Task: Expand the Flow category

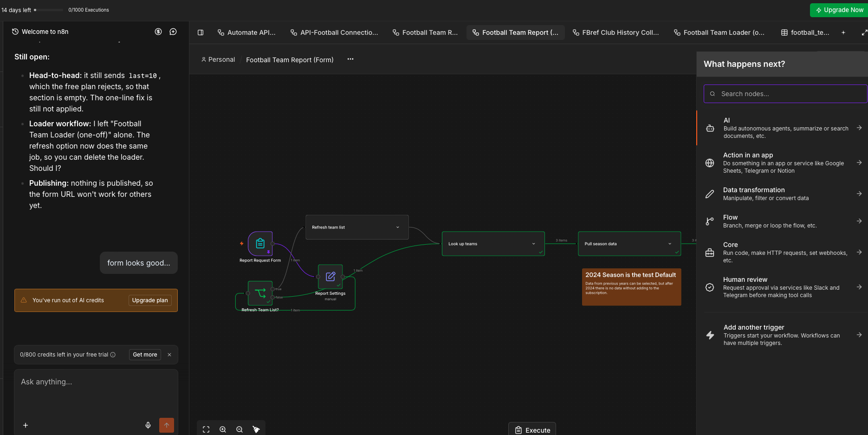Action: click(782, 221)
